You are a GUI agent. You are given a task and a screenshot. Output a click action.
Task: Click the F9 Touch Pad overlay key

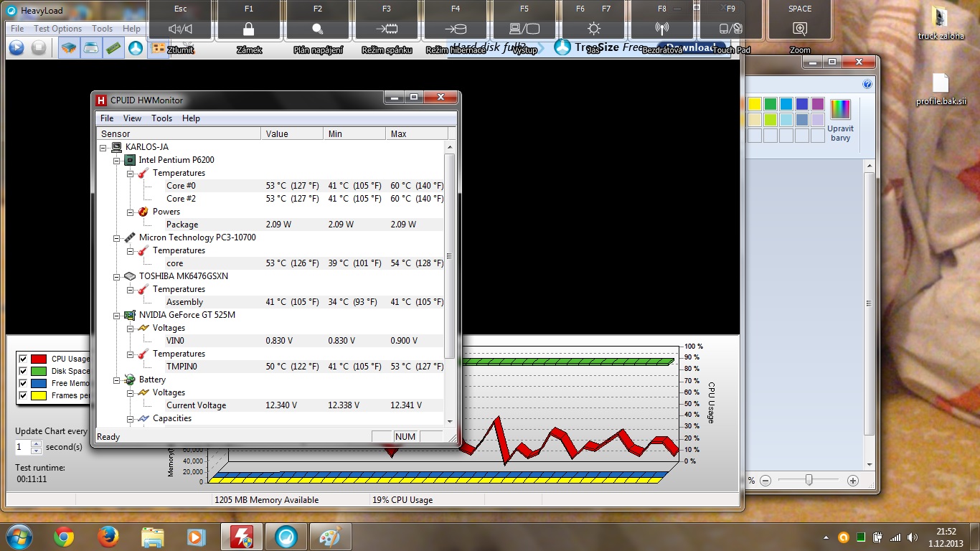tap(731, 21)
